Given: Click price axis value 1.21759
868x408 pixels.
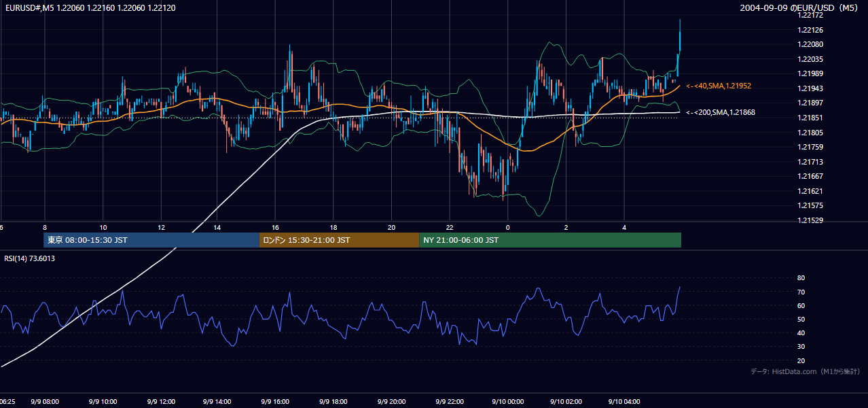Looking at the screenshot, I should (x=810, y=147).
